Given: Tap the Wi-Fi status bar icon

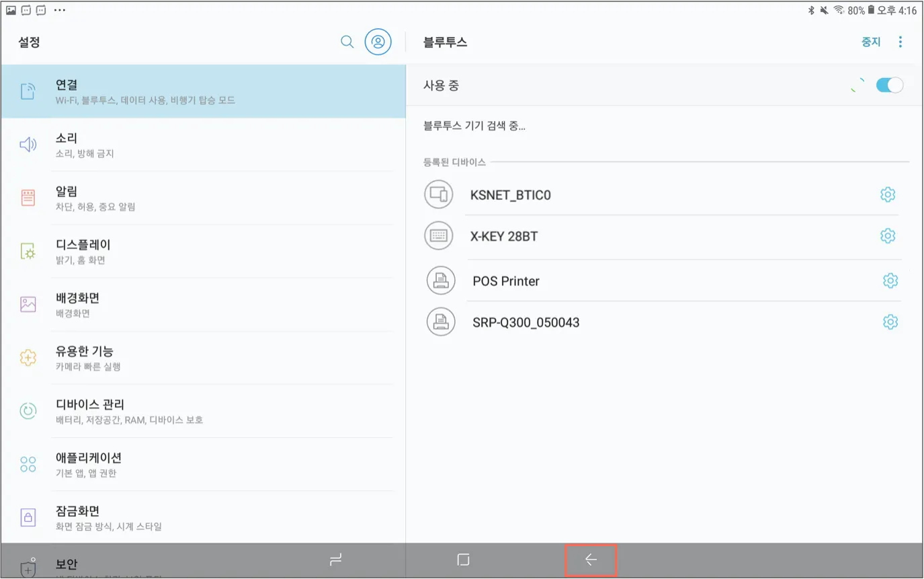Looking at the screenshot, I should click(839, 10).
